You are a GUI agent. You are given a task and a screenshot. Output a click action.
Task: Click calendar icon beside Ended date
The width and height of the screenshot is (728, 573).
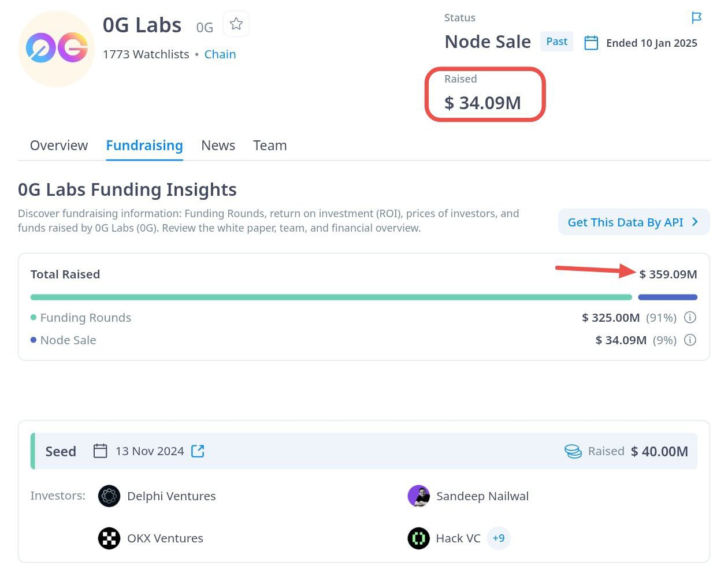pos(591,43)
